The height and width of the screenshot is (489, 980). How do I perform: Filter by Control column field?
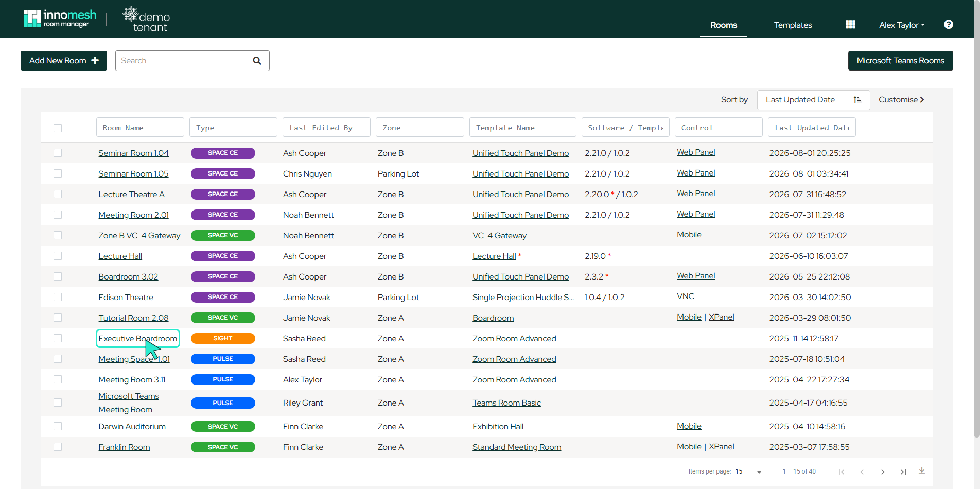[719, 128]
